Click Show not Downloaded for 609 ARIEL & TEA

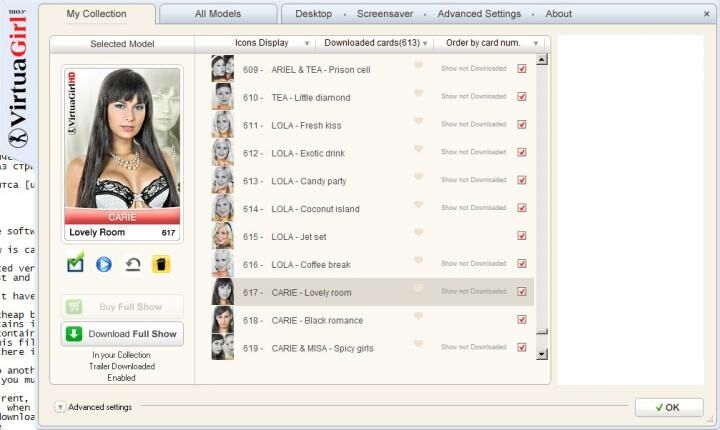(x=473, y=68)
